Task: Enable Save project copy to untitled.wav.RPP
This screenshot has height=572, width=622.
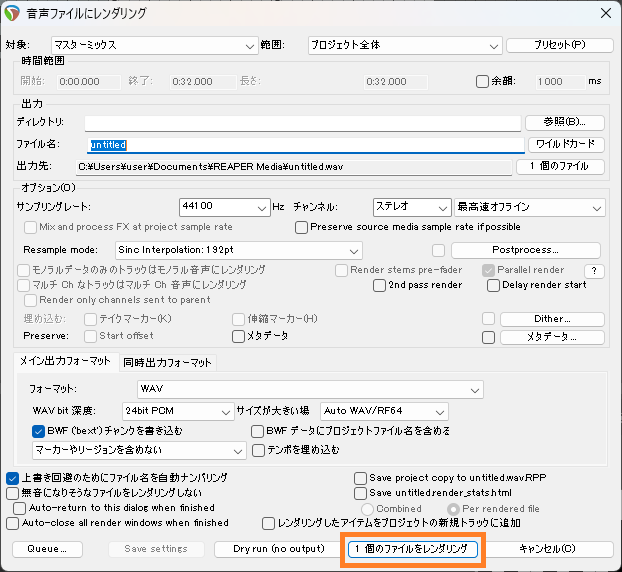Action: (x=361, y=478)
